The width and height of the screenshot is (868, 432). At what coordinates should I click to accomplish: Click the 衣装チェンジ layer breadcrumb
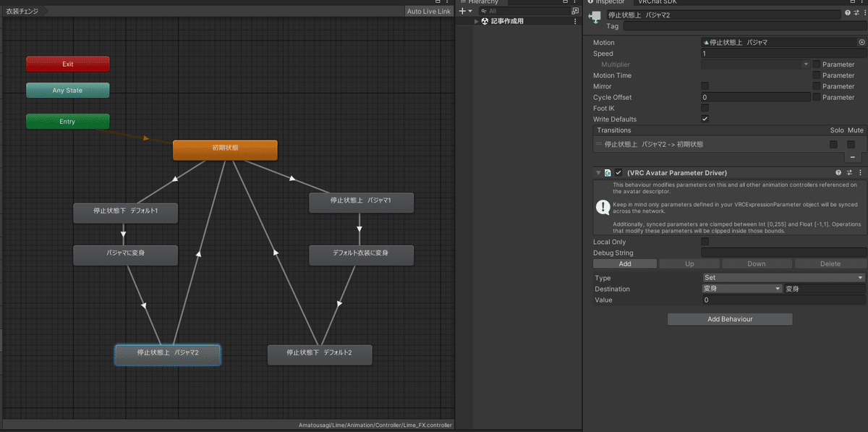point(23,12)
